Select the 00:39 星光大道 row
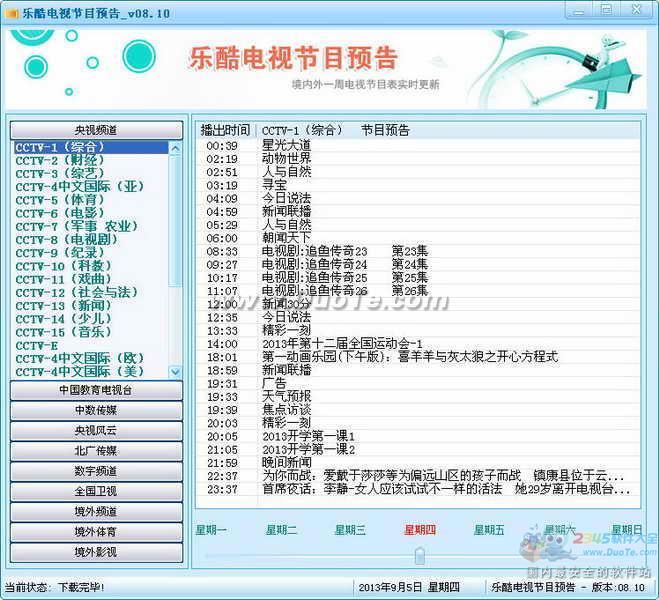Image resolution: width=659 pixels, height=600 pixels. tap(418, 146)
